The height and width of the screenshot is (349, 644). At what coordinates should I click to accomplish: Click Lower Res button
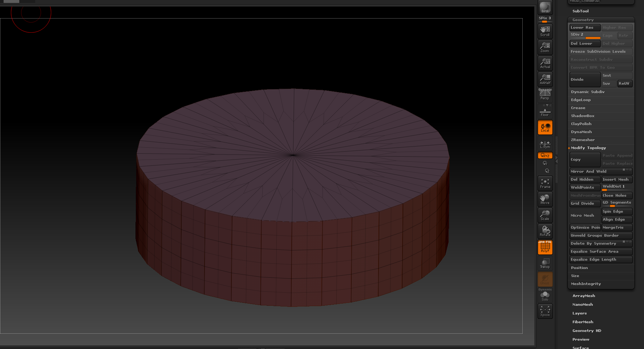pos(585,28)
